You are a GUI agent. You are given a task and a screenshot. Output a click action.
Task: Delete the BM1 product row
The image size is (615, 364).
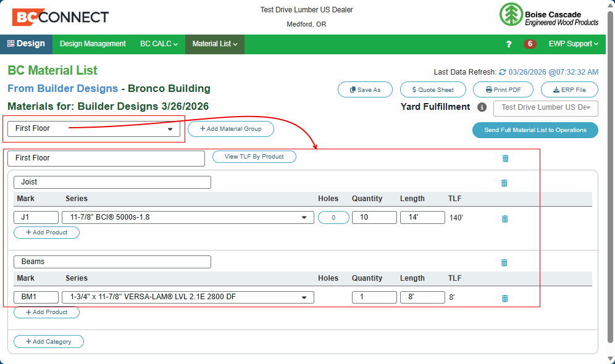(505, 298)
